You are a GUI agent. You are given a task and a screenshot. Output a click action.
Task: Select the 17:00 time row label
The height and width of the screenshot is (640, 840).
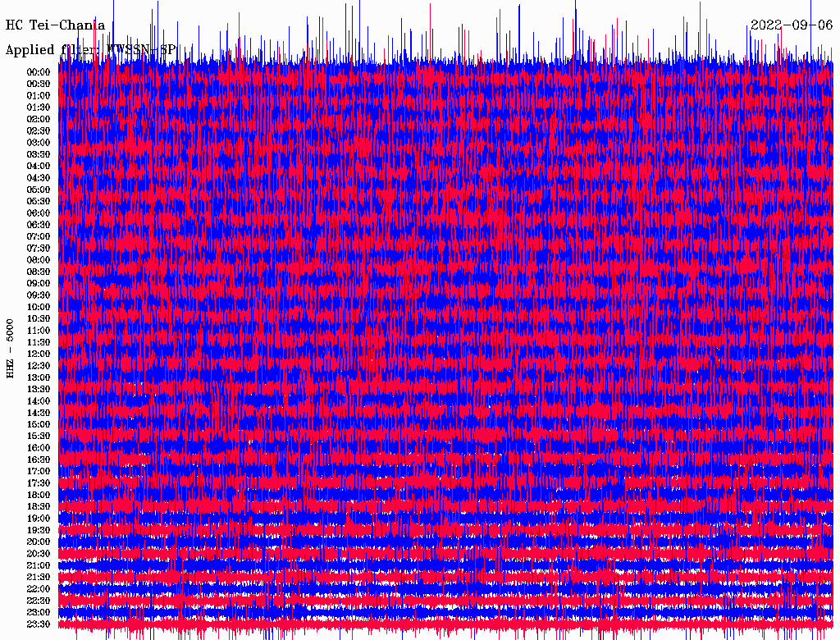(39, 471)
